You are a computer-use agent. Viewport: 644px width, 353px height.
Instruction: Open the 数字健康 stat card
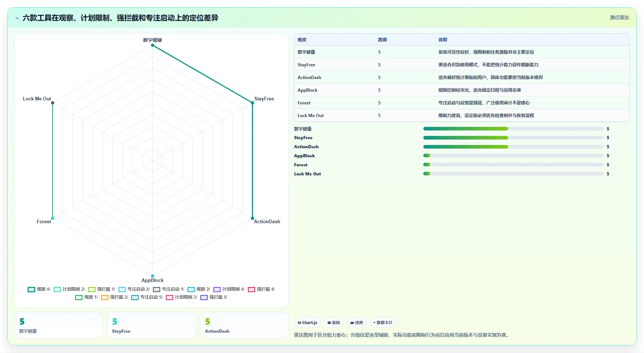[x=59, y=325]
